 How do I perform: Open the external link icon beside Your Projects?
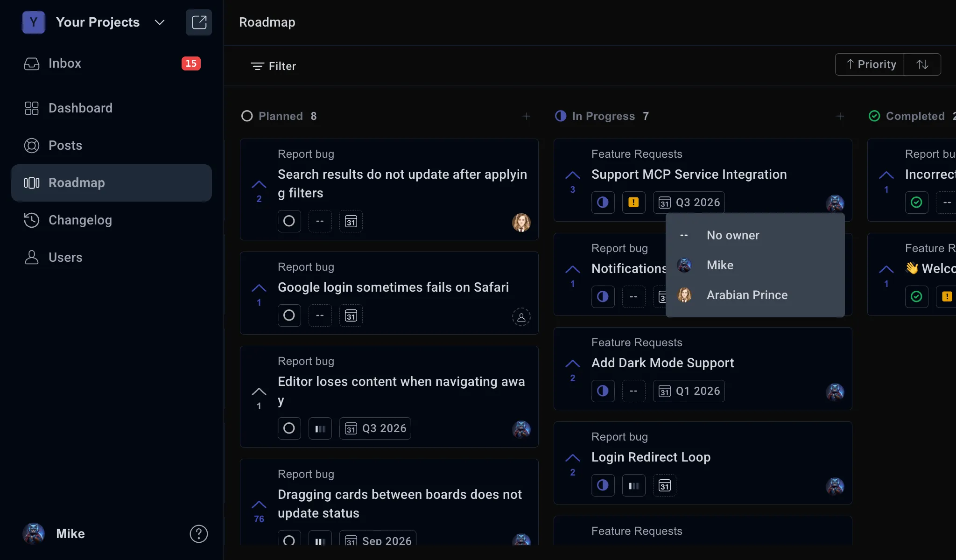[x=199, y=22]
